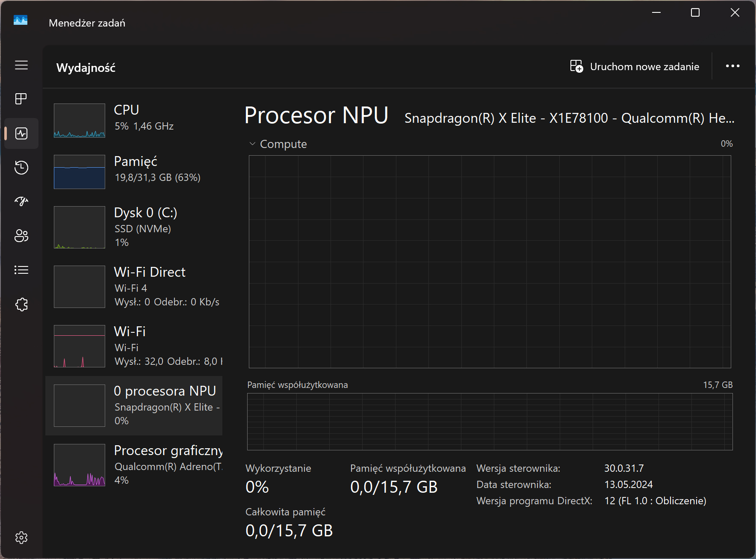Select the Performance page icon
Image resolution: width=756 pixels, height=559 pixels.
click(21, 133)
